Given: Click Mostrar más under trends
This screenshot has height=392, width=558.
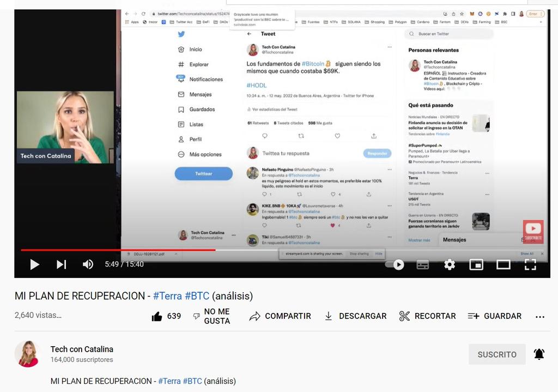Looking at the screenshot, I should [419, 240].
